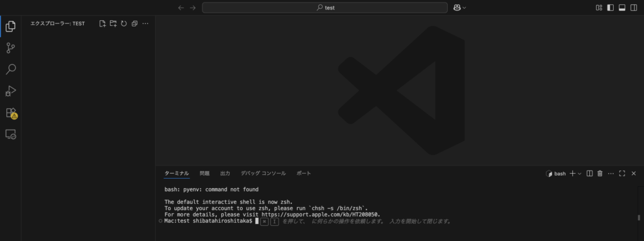Toggle the bottom panel visibility
644x241 pixels.
pyautogui.click(x=622, y=8)
